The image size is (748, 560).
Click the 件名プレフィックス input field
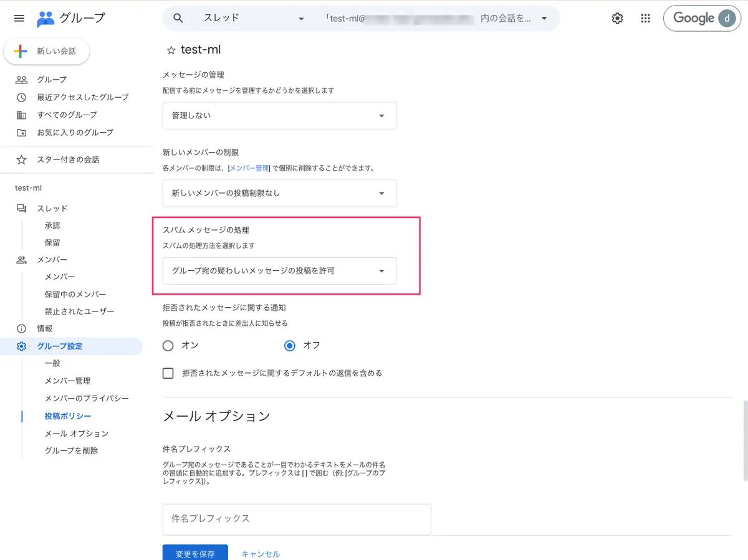(297, 519)
